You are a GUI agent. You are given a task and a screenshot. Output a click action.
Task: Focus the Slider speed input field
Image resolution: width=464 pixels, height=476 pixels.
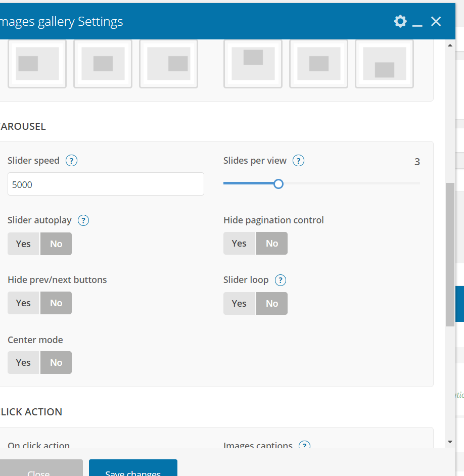(106, 184)
